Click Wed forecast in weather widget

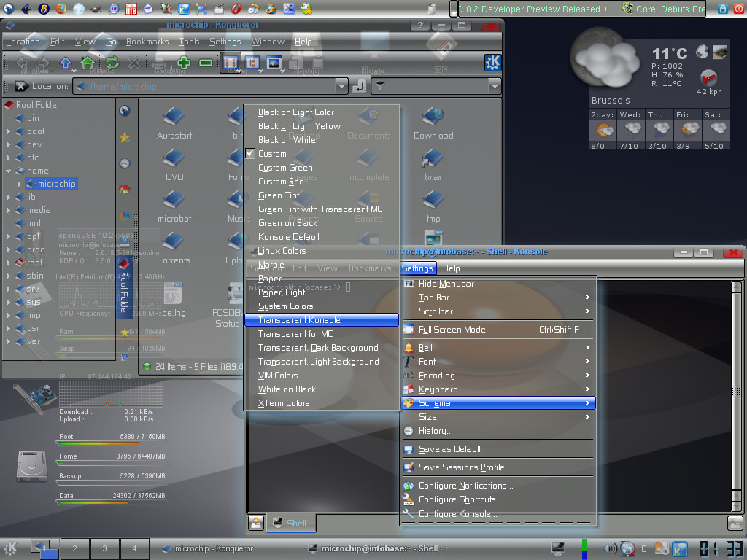point(630,130)
